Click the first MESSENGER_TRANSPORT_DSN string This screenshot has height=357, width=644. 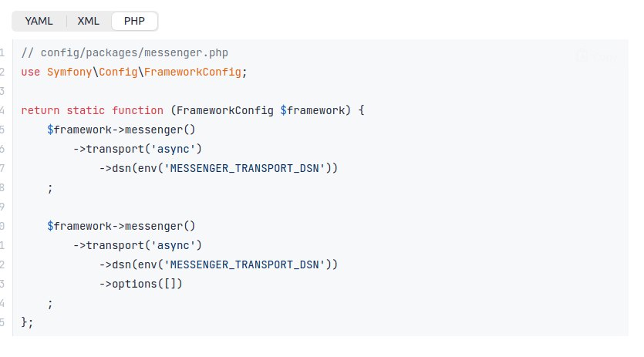pos(244,168)
